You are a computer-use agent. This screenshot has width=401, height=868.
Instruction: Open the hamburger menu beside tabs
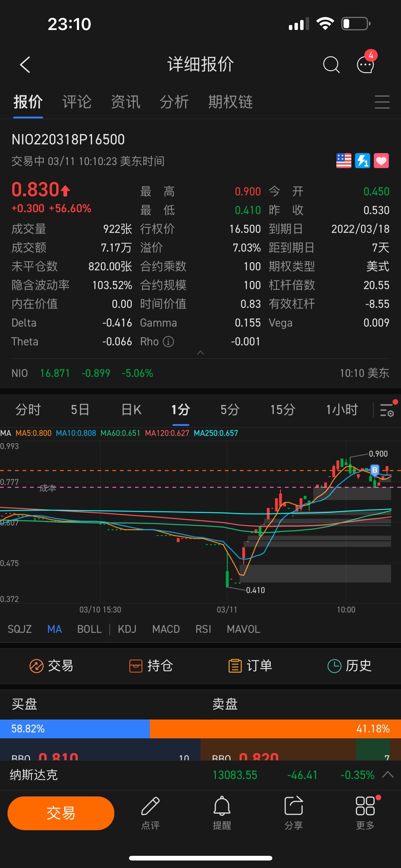click(382, 102)
